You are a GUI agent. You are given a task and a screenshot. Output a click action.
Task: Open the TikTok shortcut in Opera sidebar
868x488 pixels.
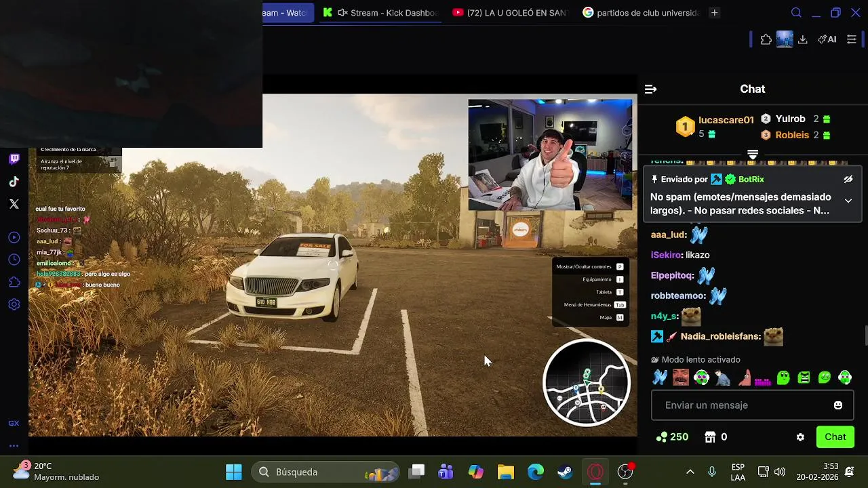pyautogui.click(x=14, y=182)
